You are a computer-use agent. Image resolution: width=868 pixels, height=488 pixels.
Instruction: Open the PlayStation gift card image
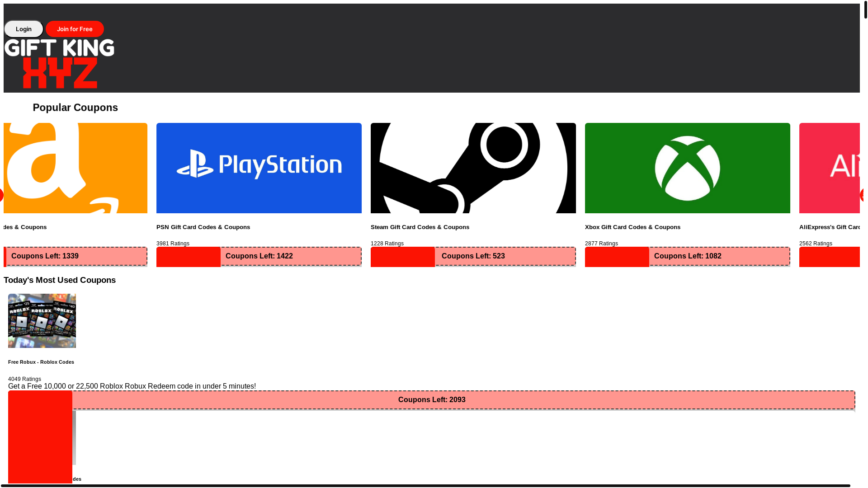click(x=259, y=168)
